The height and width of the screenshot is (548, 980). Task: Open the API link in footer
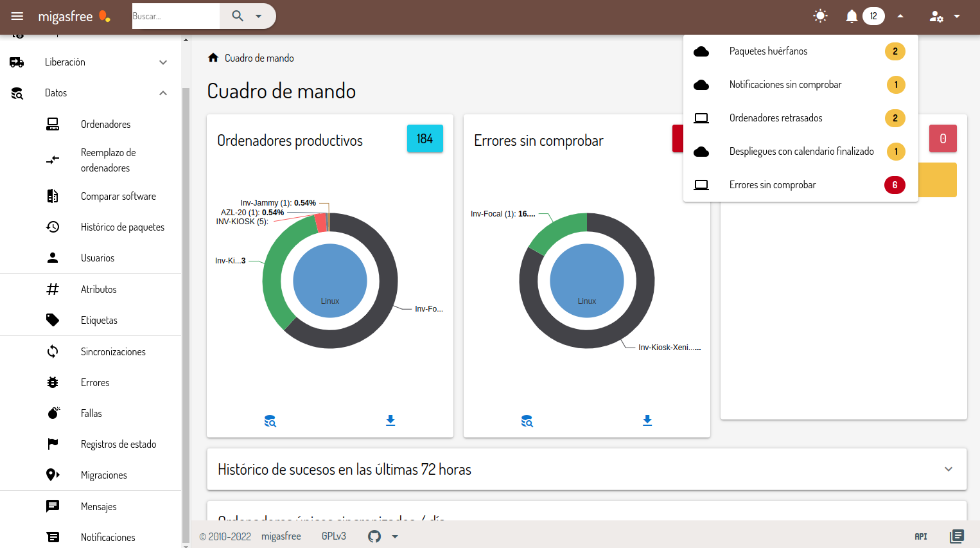click(921, 536)
